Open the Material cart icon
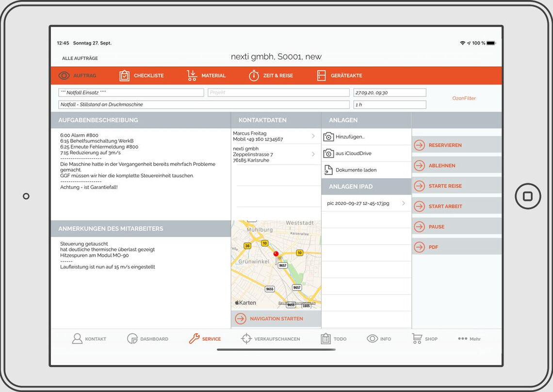Image resolution: width=553 pixels, height=392 pixels. coord(192,76)
